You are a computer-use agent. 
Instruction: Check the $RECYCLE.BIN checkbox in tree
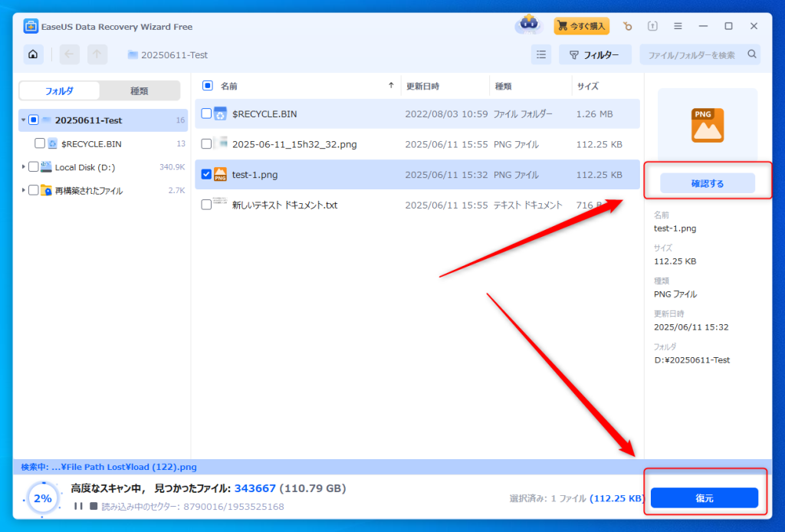click(x=40, y=143)
